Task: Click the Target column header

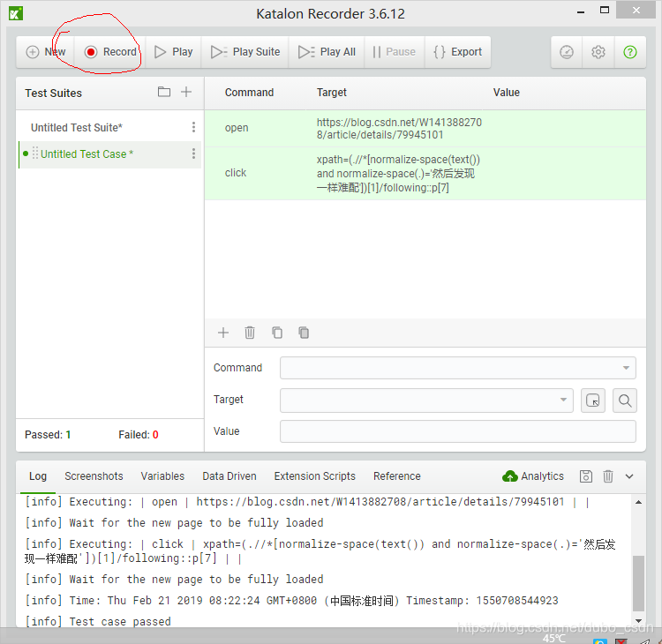Action: click(331, 93)
